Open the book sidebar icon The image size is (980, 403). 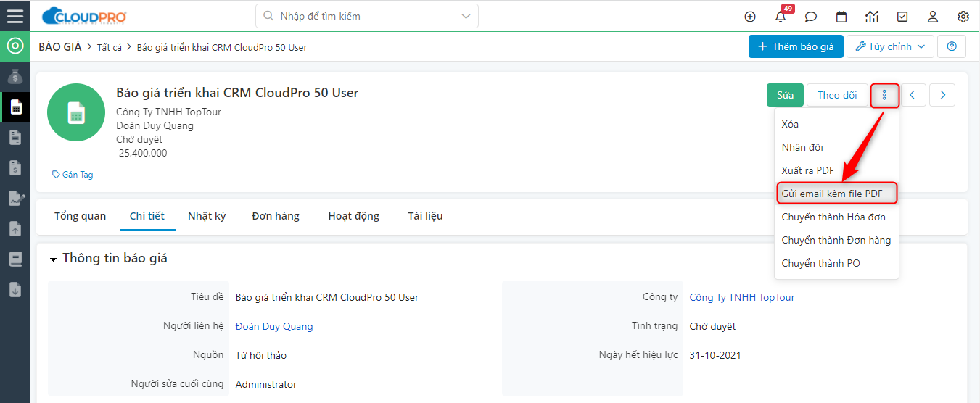[15, 259]
